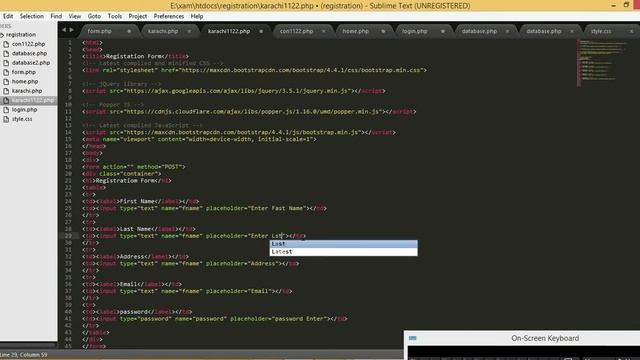Click the Line 29, Column 59 status text
The height and width of the screenshot is (360, 640).
24,355
